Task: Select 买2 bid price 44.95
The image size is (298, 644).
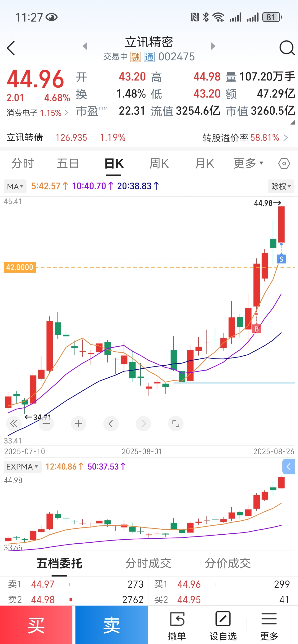Action: pyautogui.click(x=189, y=599)
